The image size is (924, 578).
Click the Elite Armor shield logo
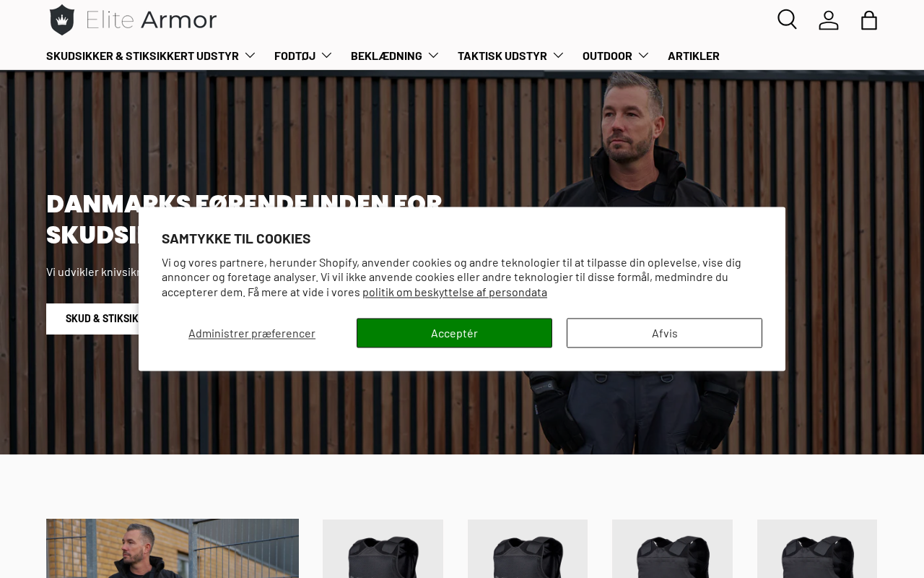pos(62,20)
